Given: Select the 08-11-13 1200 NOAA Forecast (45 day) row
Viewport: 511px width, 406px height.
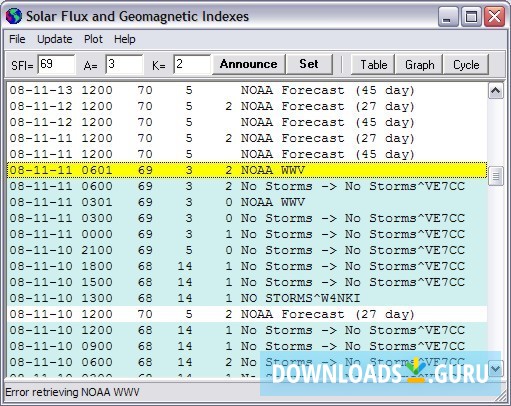Looking at the screenshot, I should pos(247,90).
